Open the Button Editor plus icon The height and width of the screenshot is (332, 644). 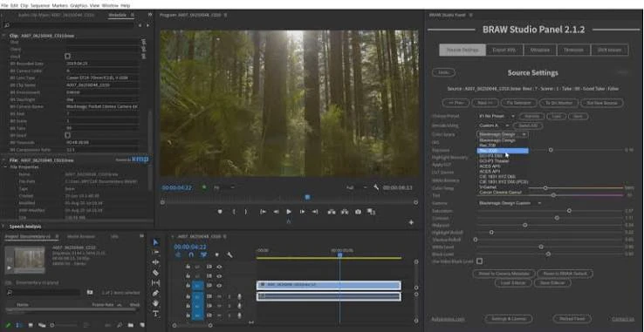[x=411, y=222]
